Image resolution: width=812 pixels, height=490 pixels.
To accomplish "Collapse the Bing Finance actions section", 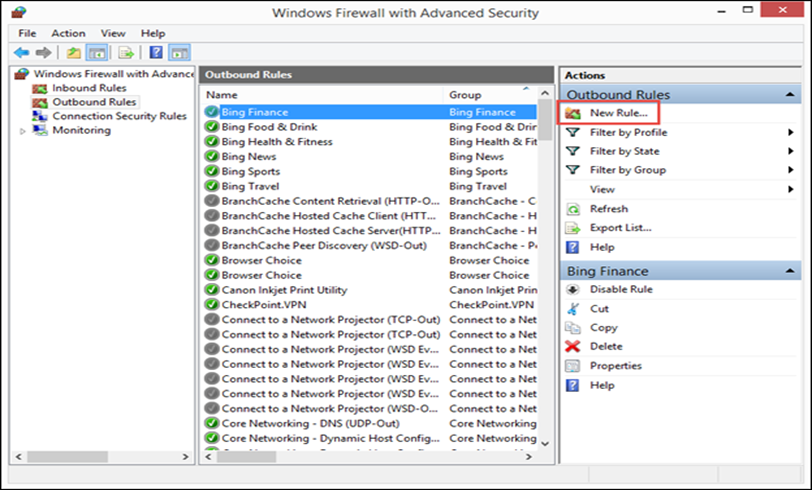I will (x=790, y=271).
